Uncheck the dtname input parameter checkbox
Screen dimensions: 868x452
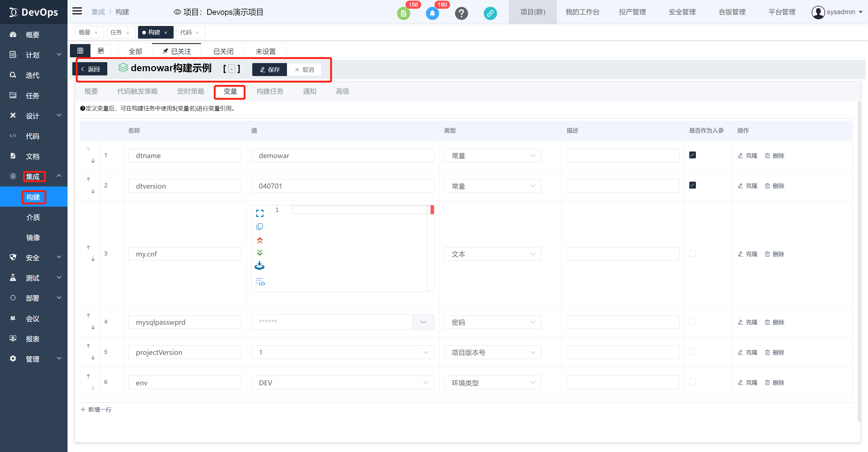tap(693, 155)
